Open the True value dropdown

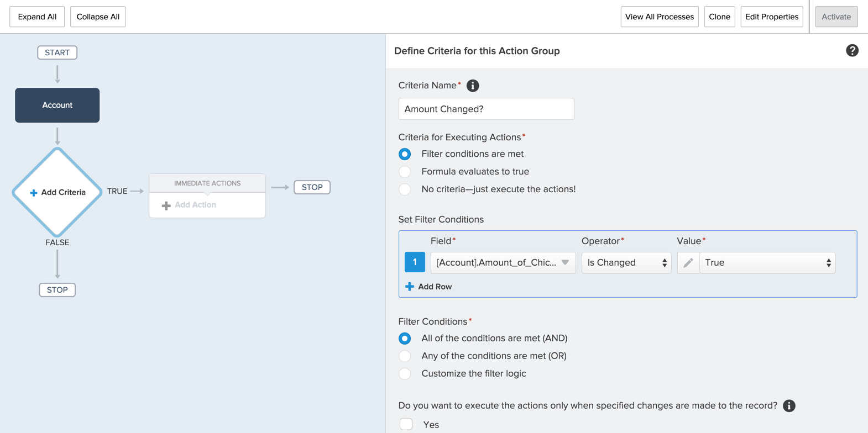tap(767, 263)
